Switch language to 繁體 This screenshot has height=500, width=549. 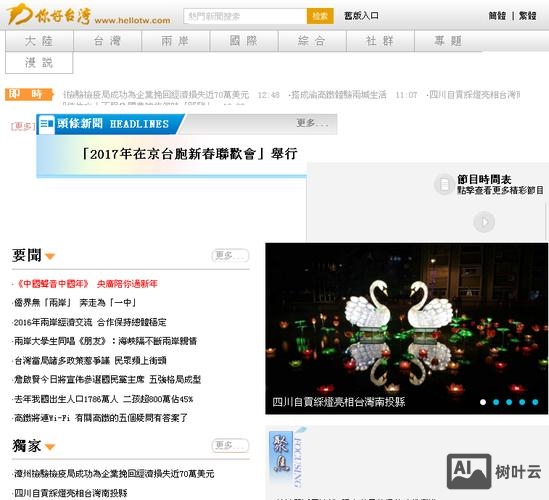(x=528, y=16)
